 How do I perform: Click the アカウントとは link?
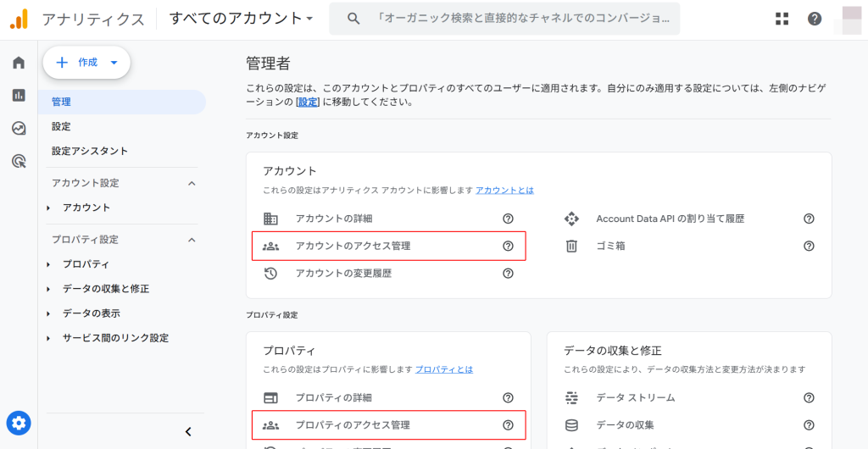504,191
